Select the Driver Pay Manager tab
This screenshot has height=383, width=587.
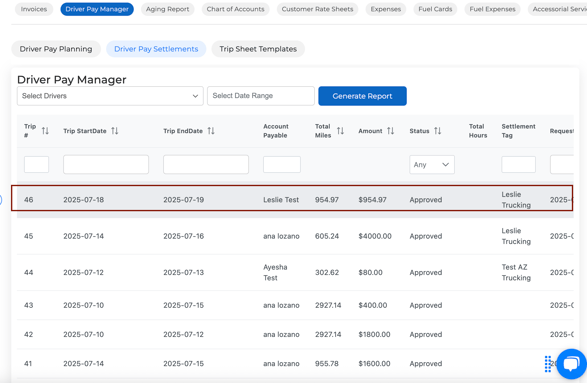pyautogui.click(x=97, y=9)
